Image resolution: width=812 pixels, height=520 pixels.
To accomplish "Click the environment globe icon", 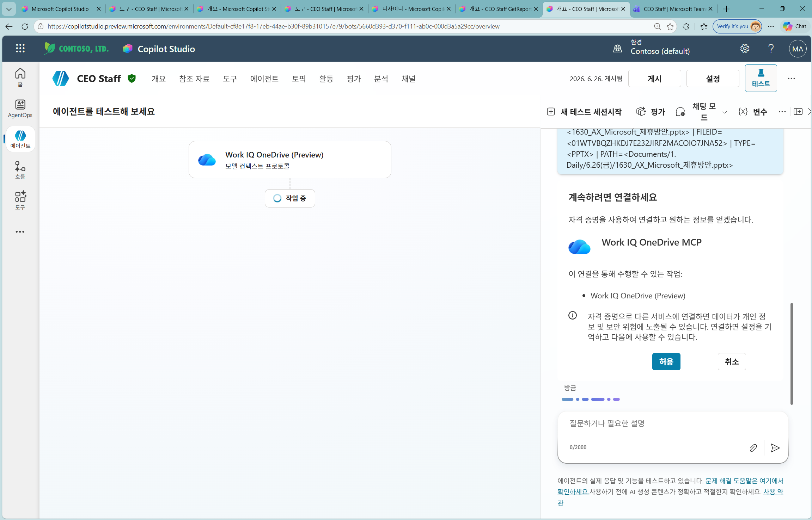I will pyautogui.click(x=617, y=49).
